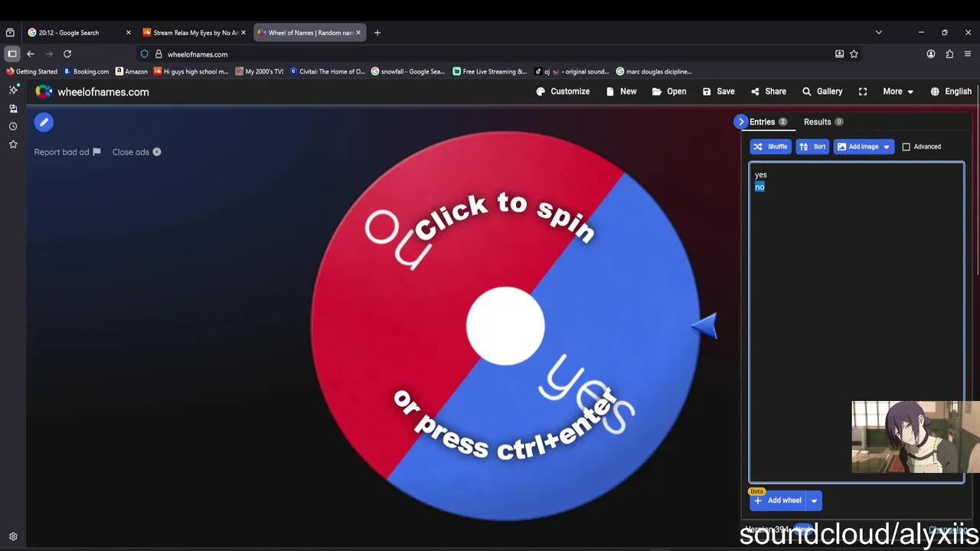Open Getting Started bookmark
Screen dimensions: 980x551
[x=31, y=72]
